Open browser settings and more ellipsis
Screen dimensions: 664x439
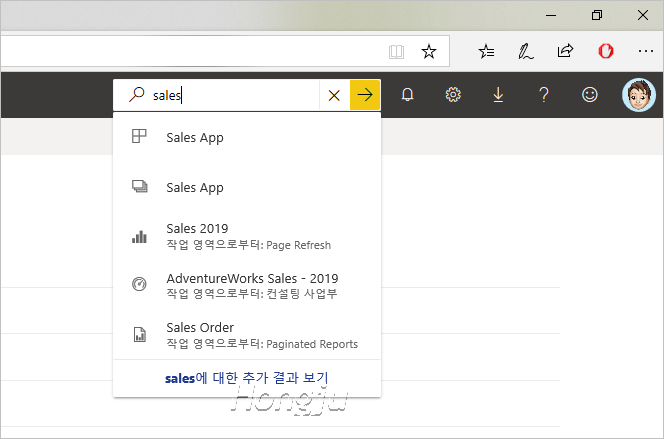click(645, 51)
